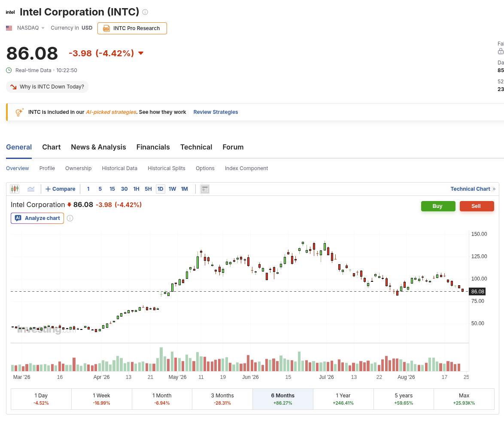Select the 1W interval
This screenshot has width=504, height=421.
(172, 189)
